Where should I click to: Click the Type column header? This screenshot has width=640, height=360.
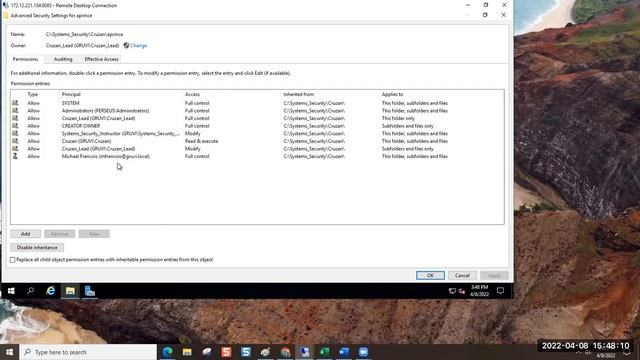point(33,94)
